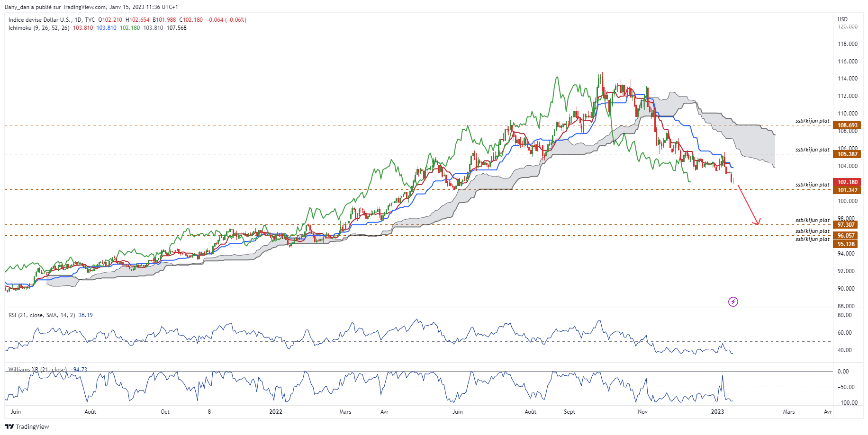
Task: Select the low value B101.988
Action: [164, 20]
